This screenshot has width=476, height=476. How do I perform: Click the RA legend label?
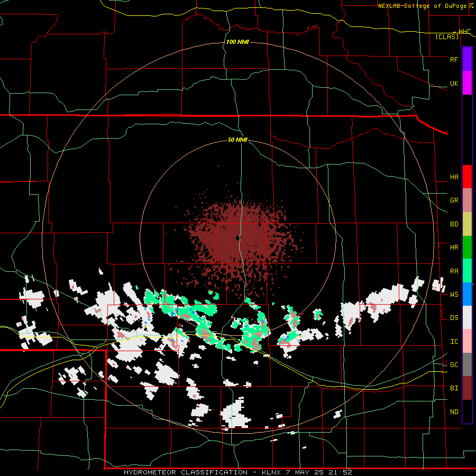tap(454, 271)
